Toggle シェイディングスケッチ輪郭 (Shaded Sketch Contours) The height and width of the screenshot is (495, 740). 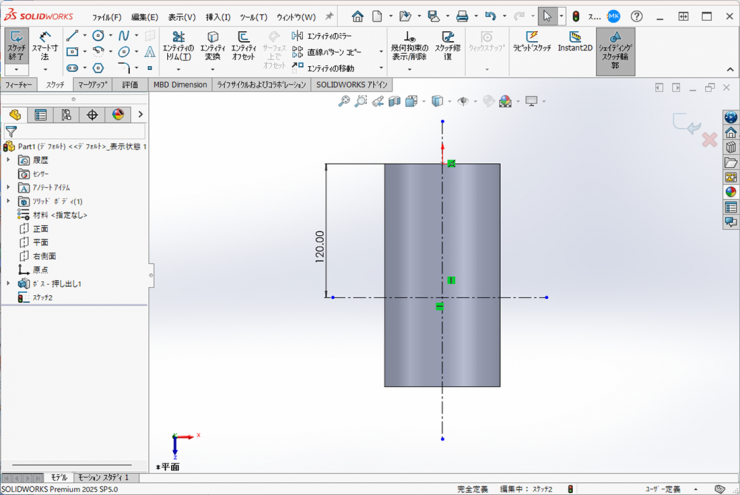615,47
